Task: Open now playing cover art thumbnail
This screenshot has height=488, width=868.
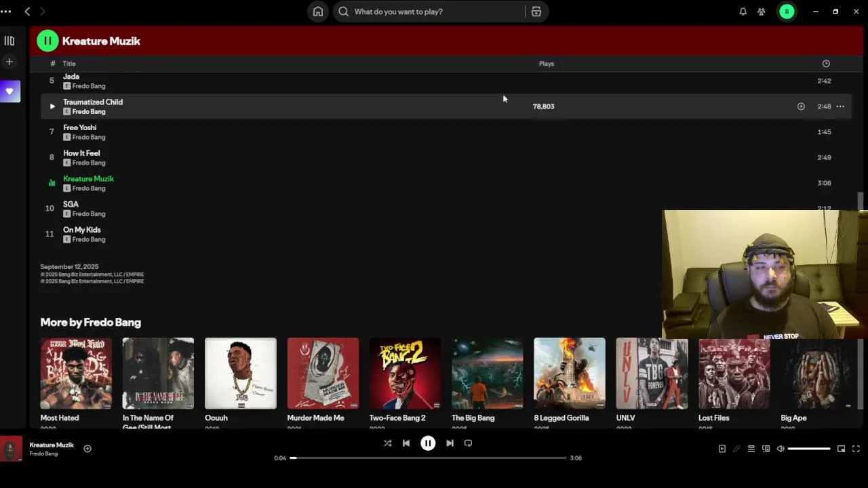Action: click(10, 449)
